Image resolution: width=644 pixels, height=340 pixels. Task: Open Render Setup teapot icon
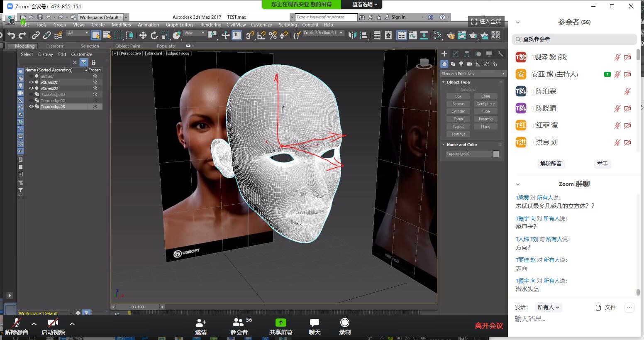(x=451, y=36)
